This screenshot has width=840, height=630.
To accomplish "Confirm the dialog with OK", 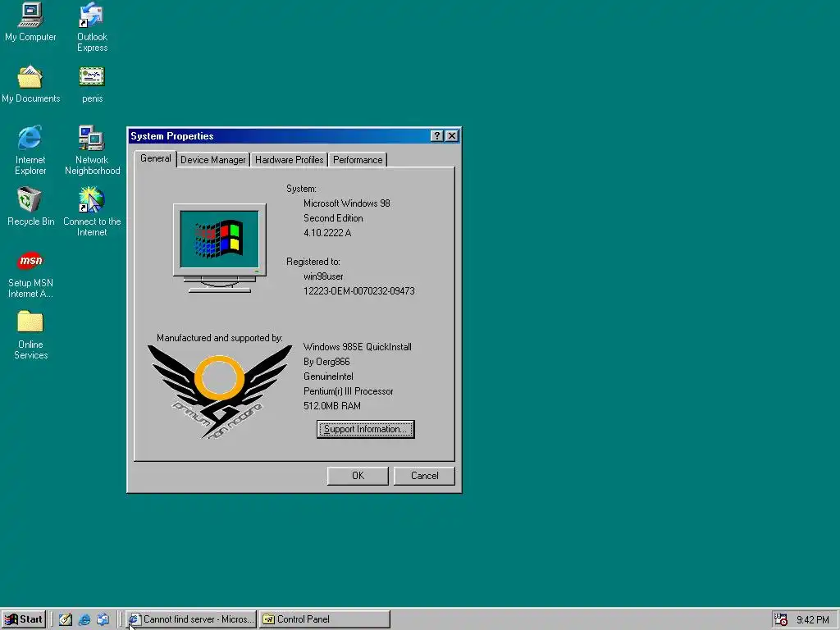I will click(x=358, y=476).
